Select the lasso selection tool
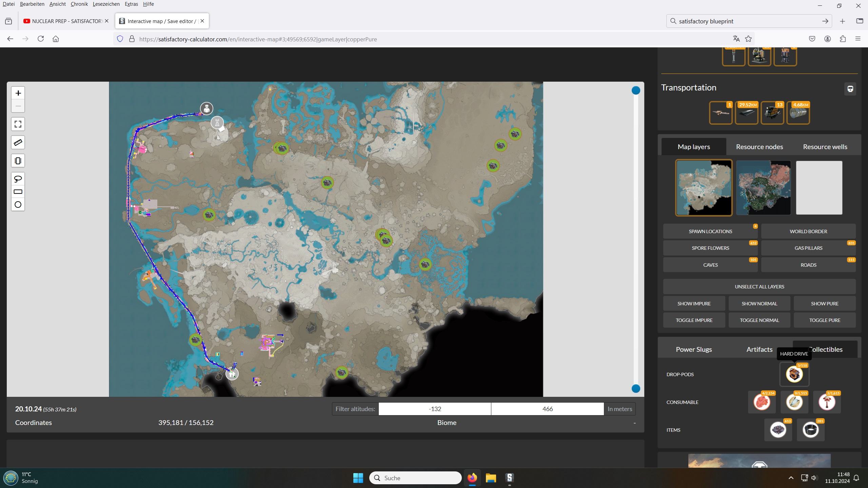This screenshot has width=868, height=488. coord(18,179)
